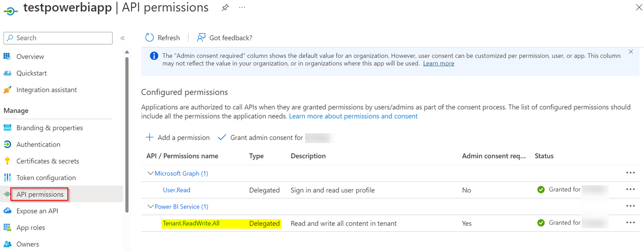Click the Add a permission plus icon
This screenshot has width=644, height=251.
pyautogui.click(x=149, y=138)
